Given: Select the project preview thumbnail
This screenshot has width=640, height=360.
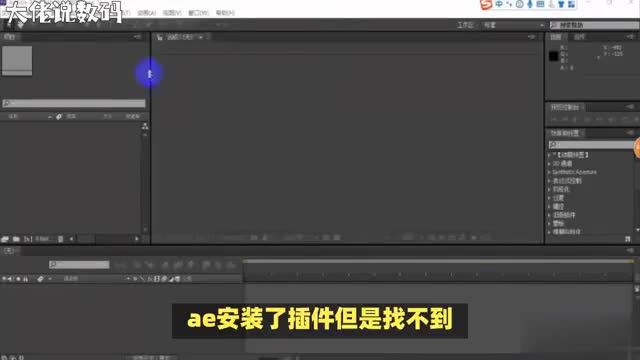Looking at the screenshot, I should [17, 60].
